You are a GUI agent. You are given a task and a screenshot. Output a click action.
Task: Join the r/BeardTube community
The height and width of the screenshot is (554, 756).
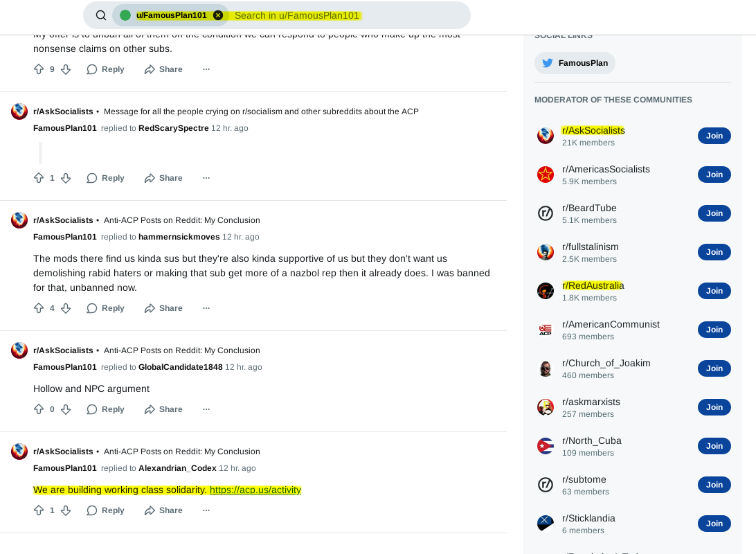(x=714, y=213)
